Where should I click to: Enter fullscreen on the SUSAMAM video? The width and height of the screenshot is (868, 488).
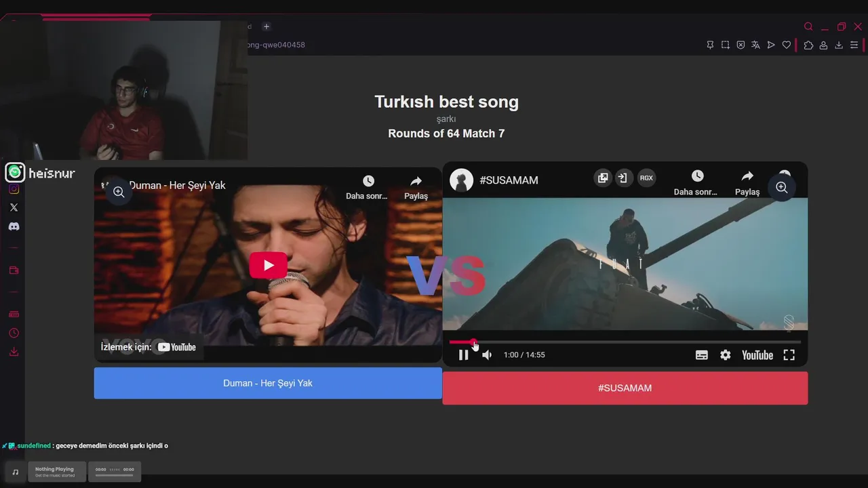pyautogui.click(x=789, y=354)
